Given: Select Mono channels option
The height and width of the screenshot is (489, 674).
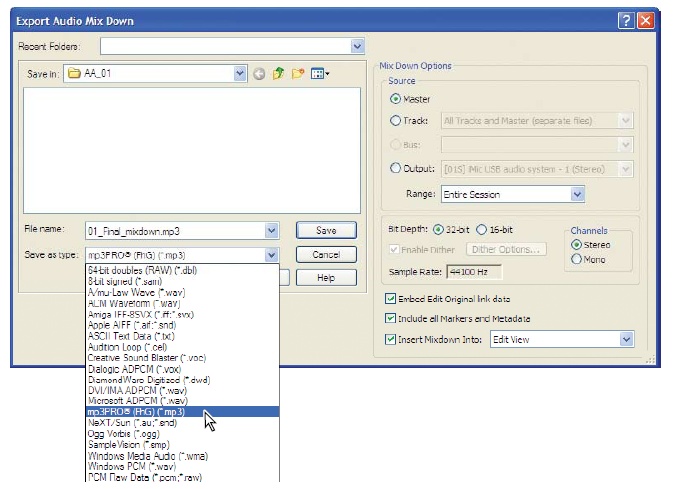Looking at the screenshot, I should point(576,259).
